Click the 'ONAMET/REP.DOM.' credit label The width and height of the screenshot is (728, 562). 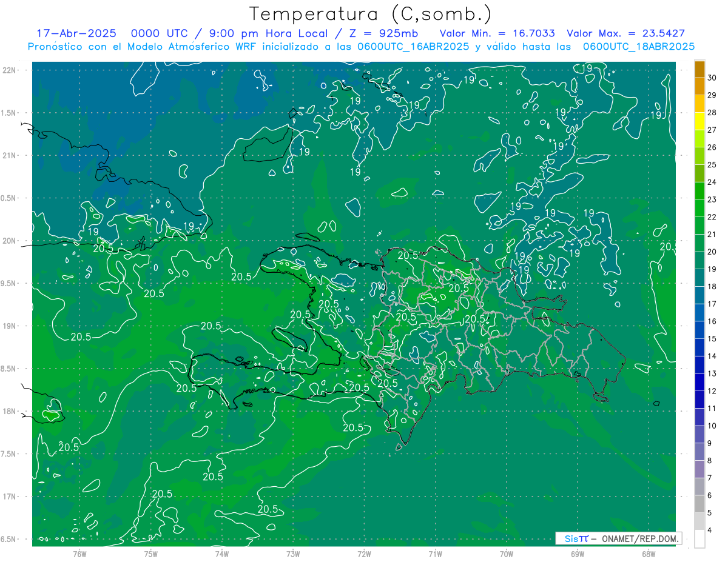639,538
